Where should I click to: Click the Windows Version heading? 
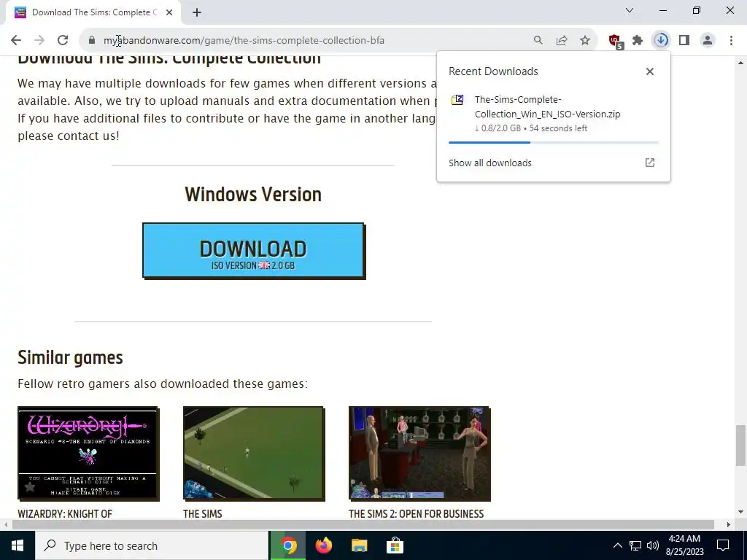[253, 194]
